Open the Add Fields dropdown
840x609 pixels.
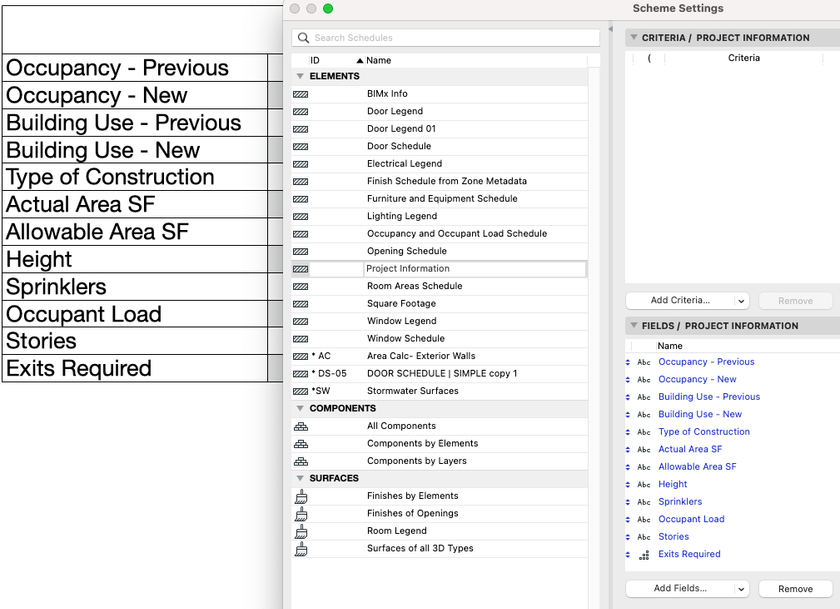(687, 589)
